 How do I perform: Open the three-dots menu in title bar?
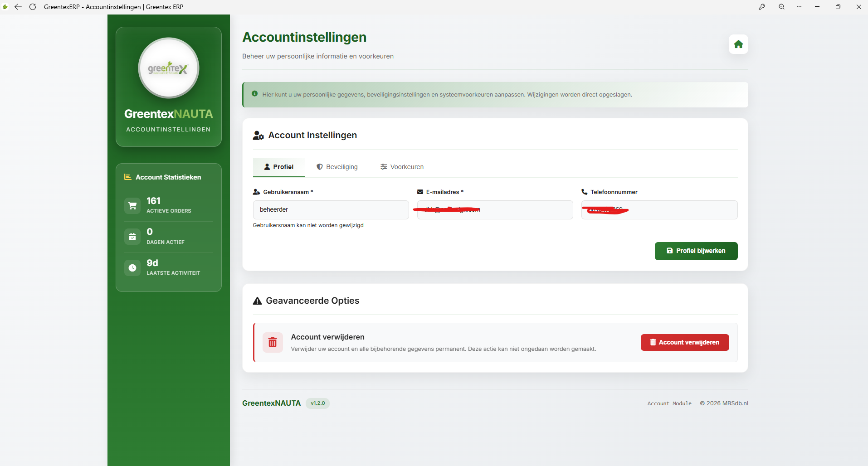pyautogui.click(x=799, y=7)
